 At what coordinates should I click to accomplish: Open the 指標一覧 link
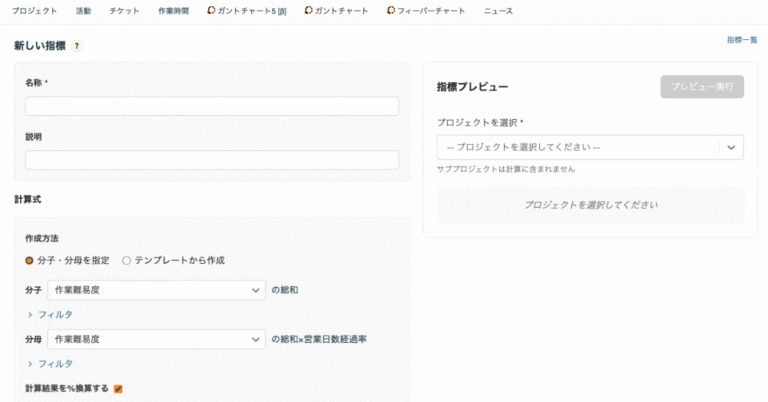[741, 40]
